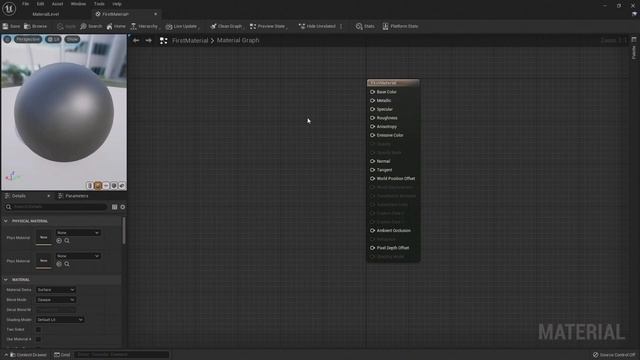
Task: Open the viewport Show menu
Action: (72, 39)
